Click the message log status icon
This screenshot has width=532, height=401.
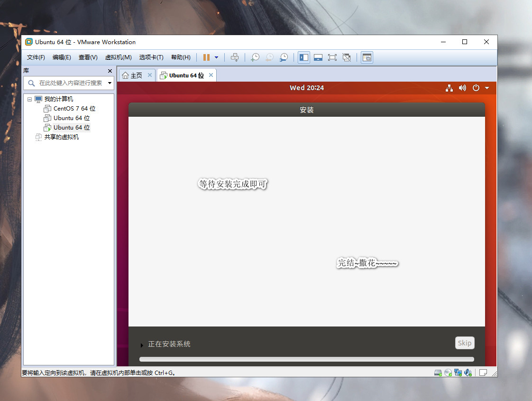coord(483,373)
